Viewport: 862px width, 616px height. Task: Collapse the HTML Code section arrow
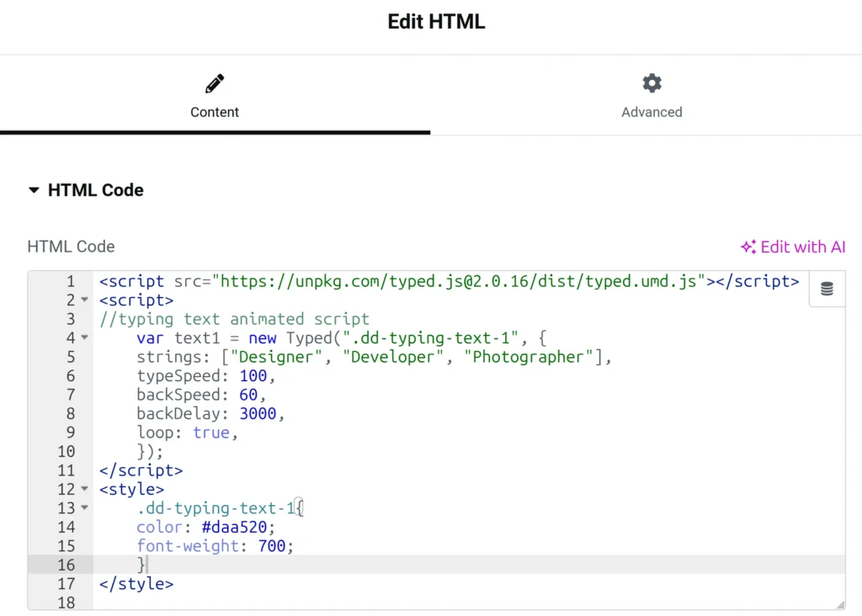pos(34,190)
